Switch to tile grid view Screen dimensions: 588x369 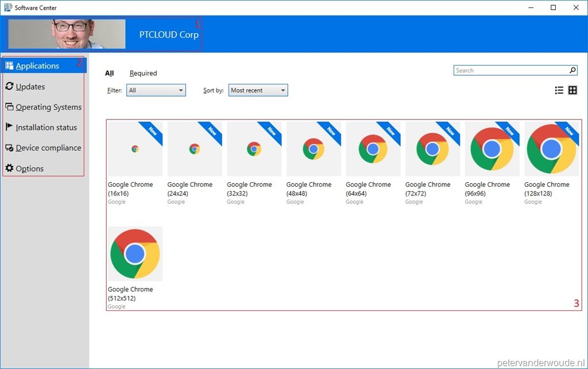tap(572, 90)
